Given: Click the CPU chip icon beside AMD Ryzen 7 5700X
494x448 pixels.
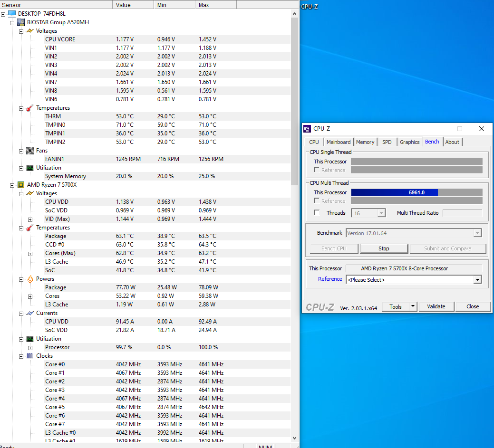Looking at the screenshot, I should click(21, 185).
